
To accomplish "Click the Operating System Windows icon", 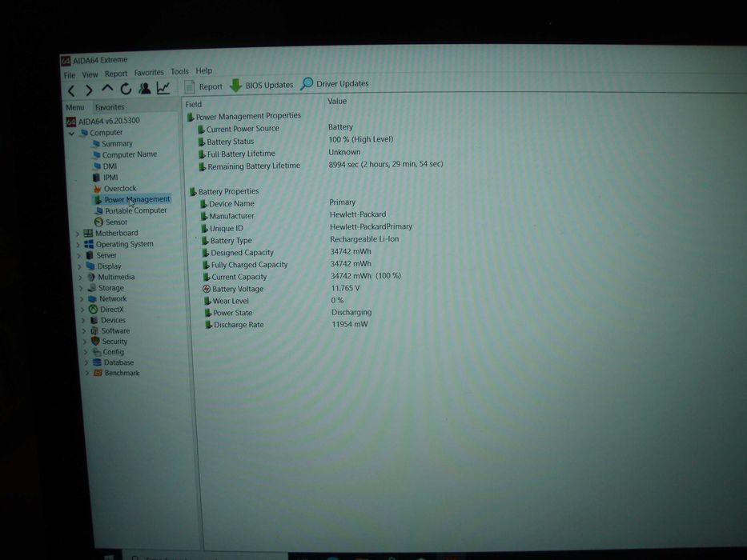I will [x=89, y=244].
